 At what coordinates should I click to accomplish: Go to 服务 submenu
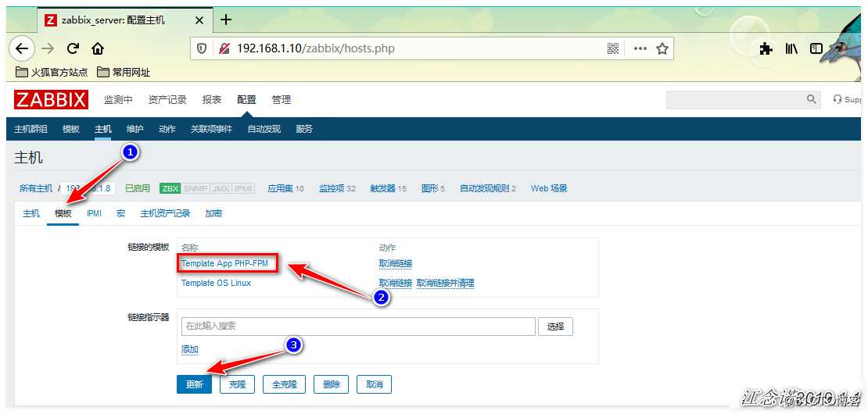click(304, 129)
